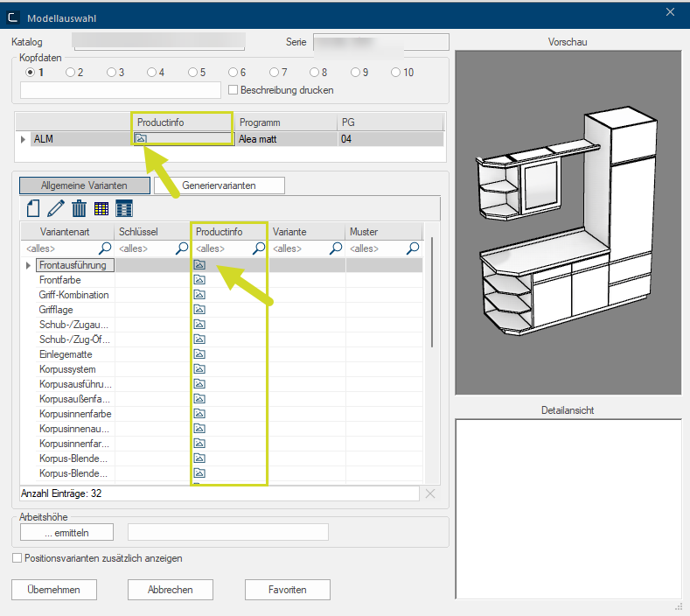Viewport: 690px width, 616px height.
Task: Switch to Generiervarianten tab
Action: 219,185
